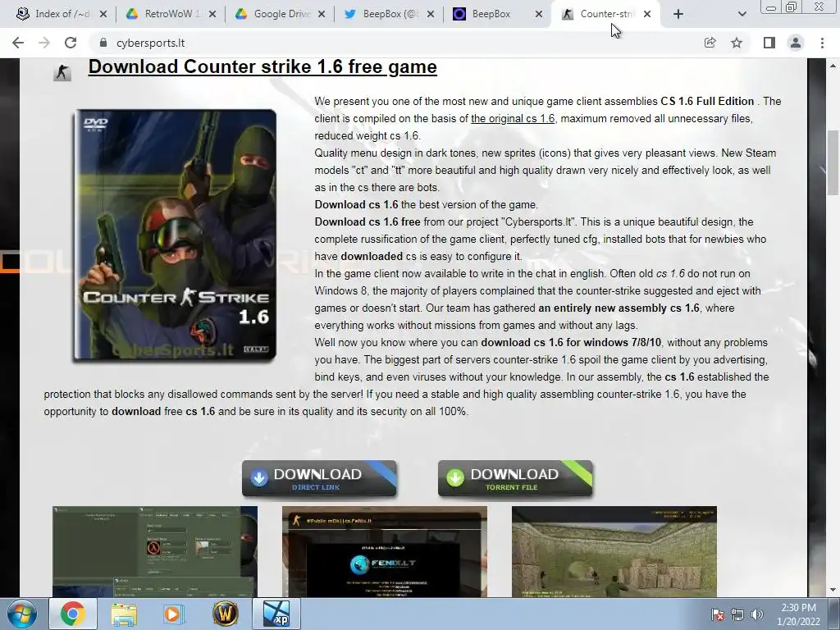Screen dimensions: 840x630
Task: Click the browser forward arrow
Action: 44,43
